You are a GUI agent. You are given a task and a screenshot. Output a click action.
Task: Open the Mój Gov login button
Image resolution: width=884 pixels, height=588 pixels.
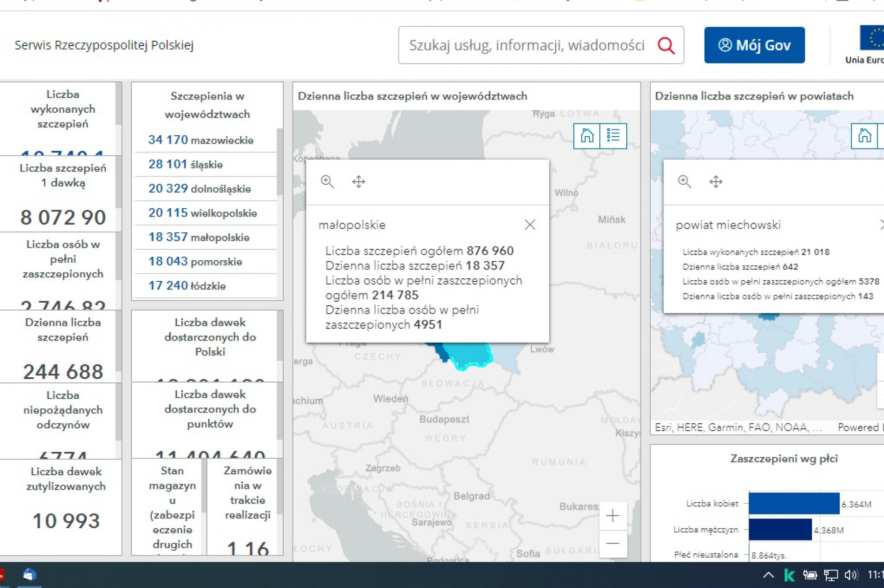pos(754,45)
